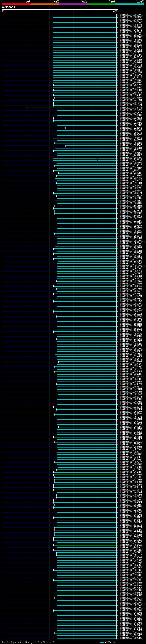Select hit label UniRef100_B7S272

[131, 525]
